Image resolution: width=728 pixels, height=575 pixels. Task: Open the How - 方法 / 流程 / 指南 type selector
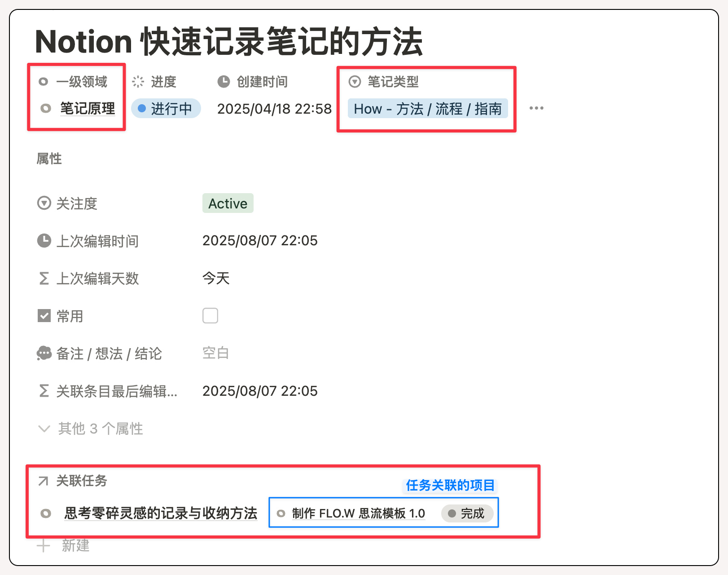pos(428,108)
